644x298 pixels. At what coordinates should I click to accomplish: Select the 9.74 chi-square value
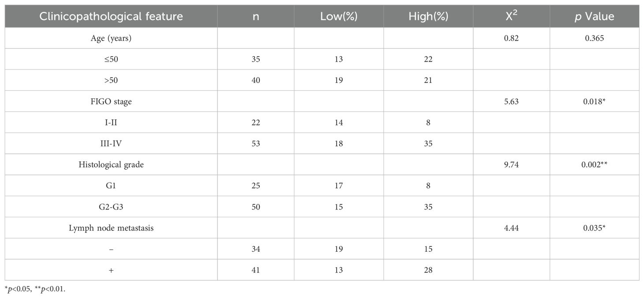pos(511,165)
